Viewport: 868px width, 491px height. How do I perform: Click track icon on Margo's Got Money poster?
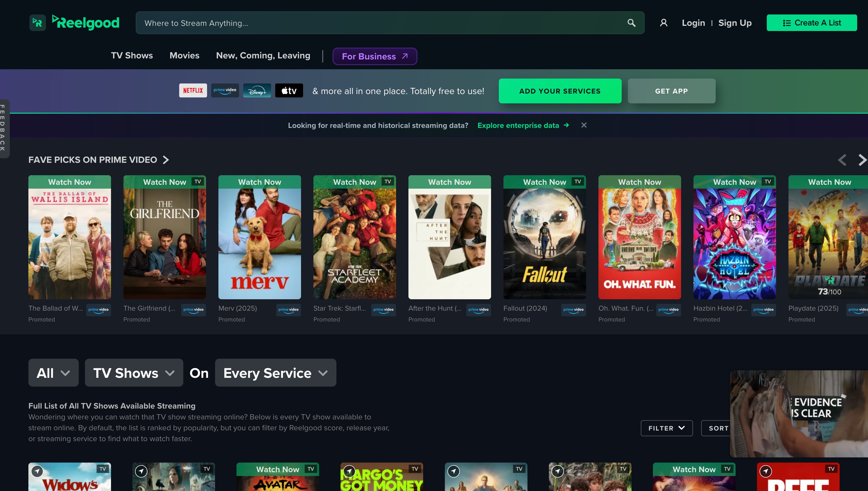pos(349,471)
